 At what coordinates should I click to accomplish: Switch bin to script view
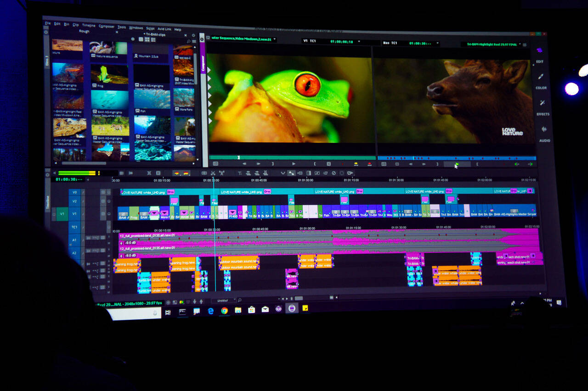pyautogui.click(x=153, y=40)
